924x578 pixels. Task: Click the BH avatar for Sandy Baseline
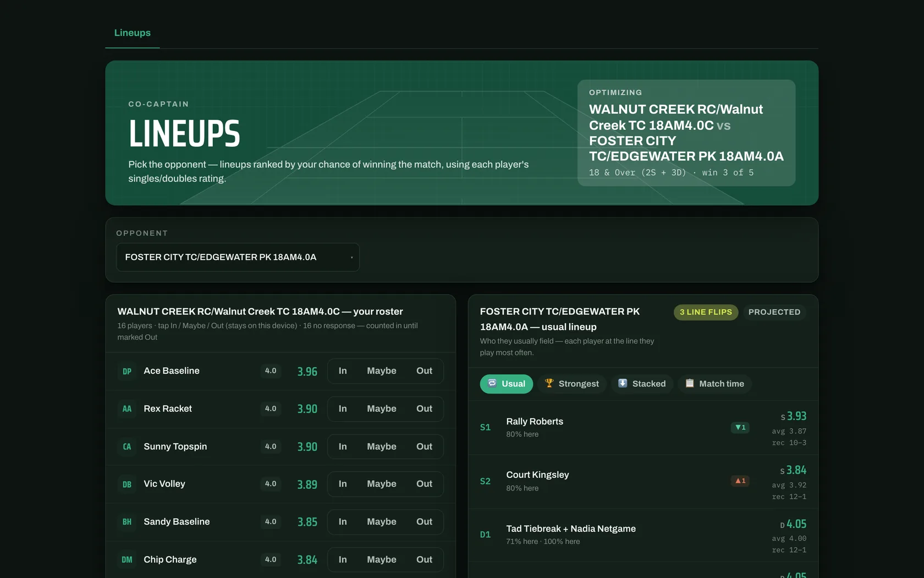(x=127, y=522)
